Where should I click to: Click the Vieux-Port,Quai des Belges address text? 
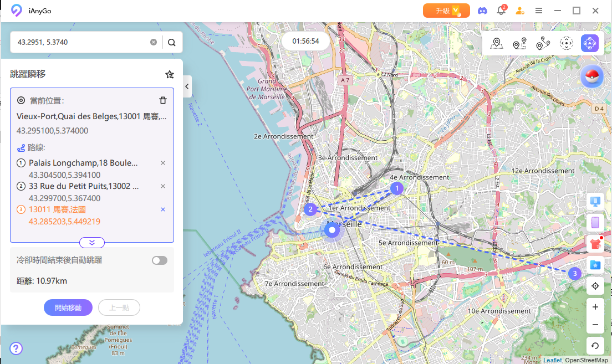pyautogui.click(x=91, y=116)
